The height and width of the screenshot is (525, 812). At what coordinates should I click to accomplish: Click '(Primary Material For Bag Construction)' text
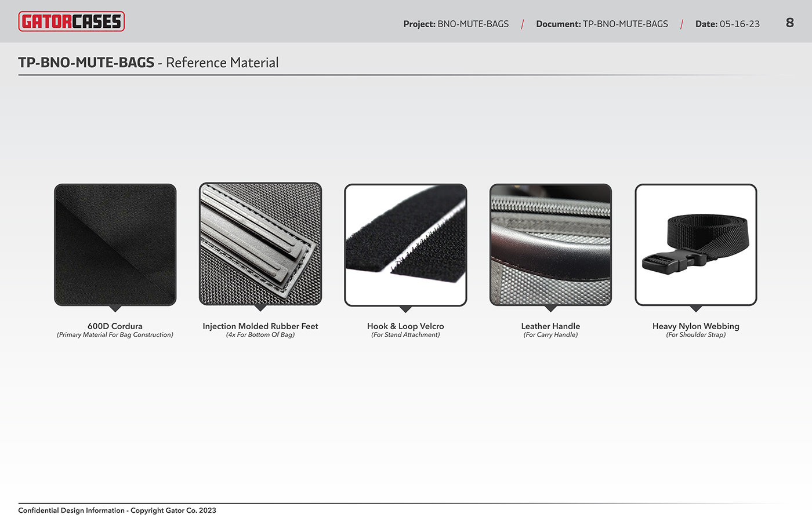[x=115, y=335]
